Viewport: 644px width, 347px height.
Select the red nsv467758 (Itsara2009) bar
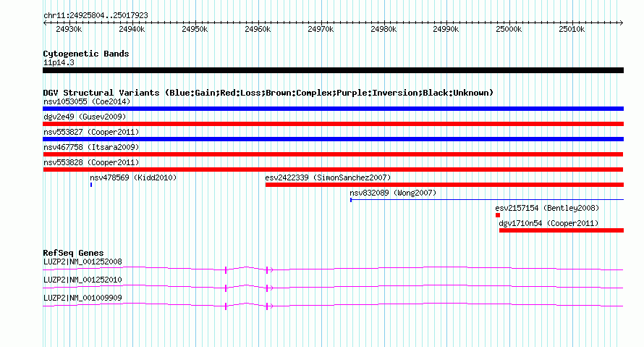pos(333,154)
